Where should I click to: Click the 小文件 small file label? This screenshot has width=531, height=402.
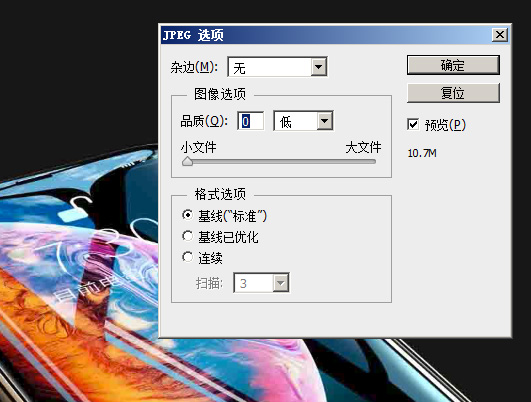pos(198,147)
